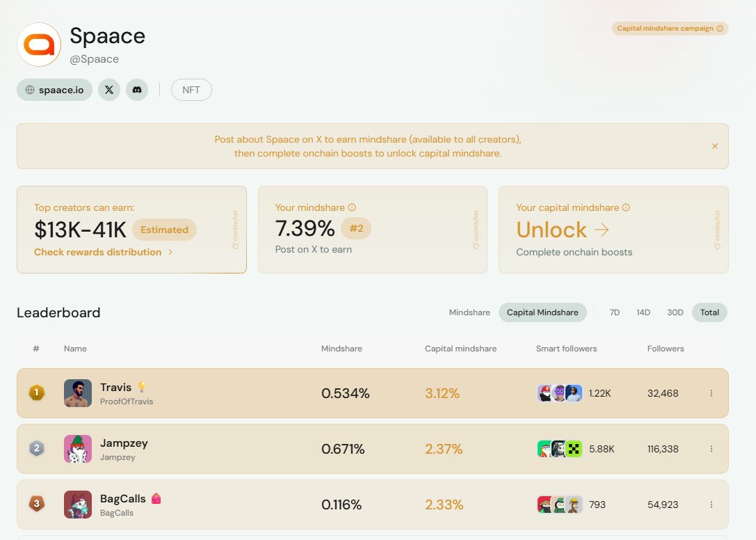Viewport: 756px width, 540px height.
Task: Click the ProofOfTravis handle
Action: 127,401
